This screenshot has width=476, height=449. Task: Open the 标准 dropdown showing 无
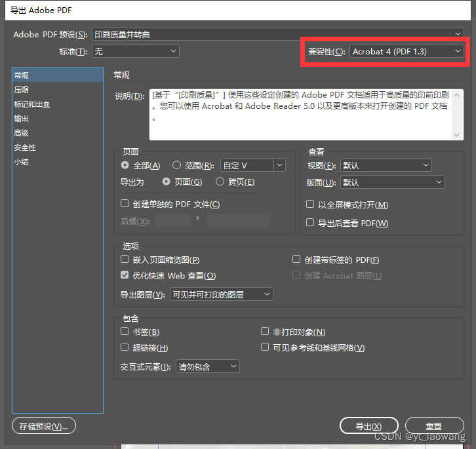pos(136,51)
